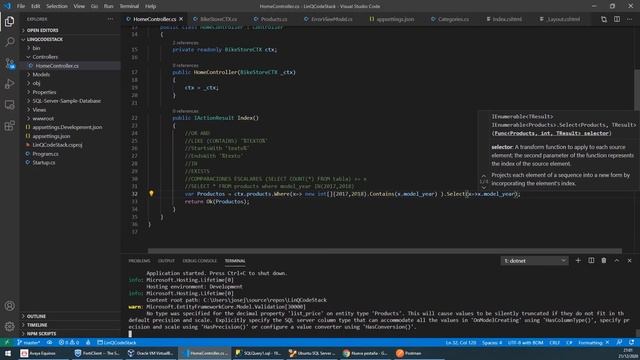
Task: Switch to Oracle VM VirtualBox in taskbar
Action: click(150, 353)
